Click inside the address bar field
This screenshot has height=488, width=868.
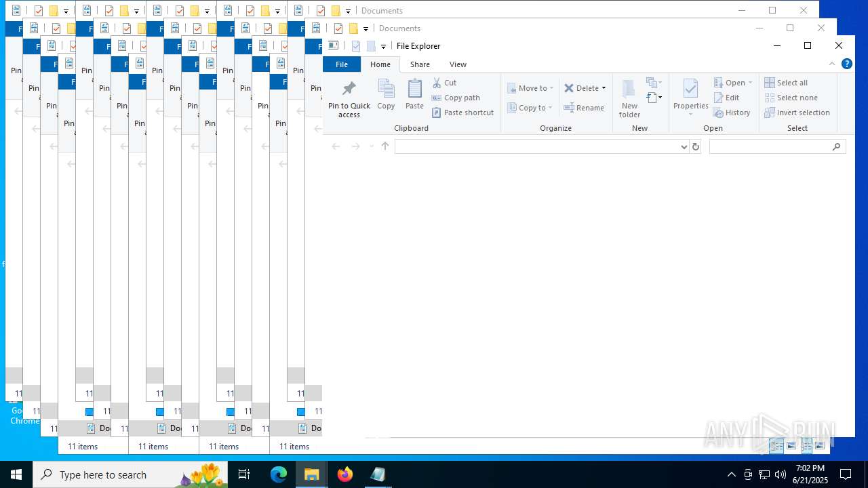click(x=537, y=146)
